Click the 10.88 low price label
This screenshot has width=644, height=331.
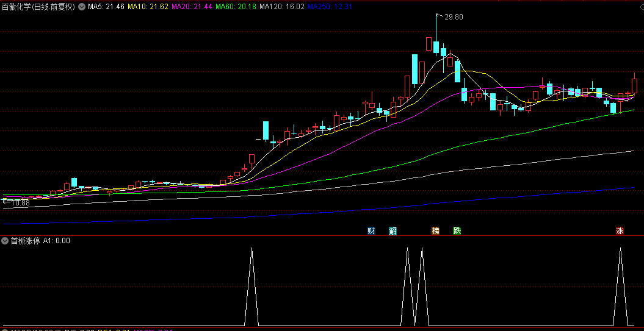tap(20, 202)
